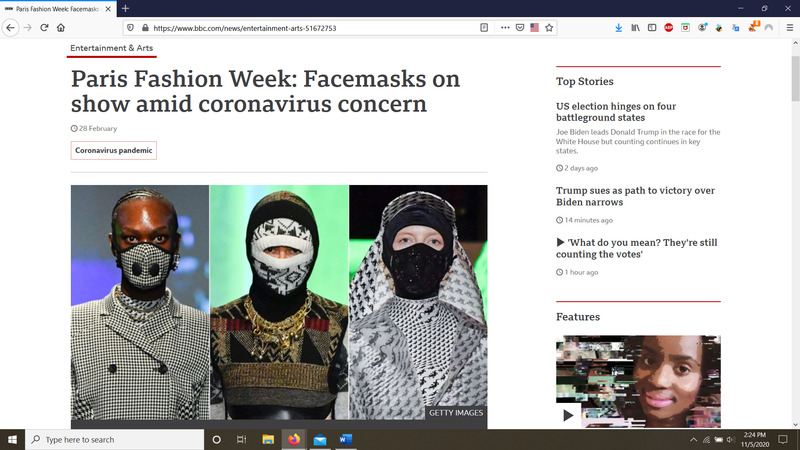Click the Entertainment & Arts section link

[112, 48]
